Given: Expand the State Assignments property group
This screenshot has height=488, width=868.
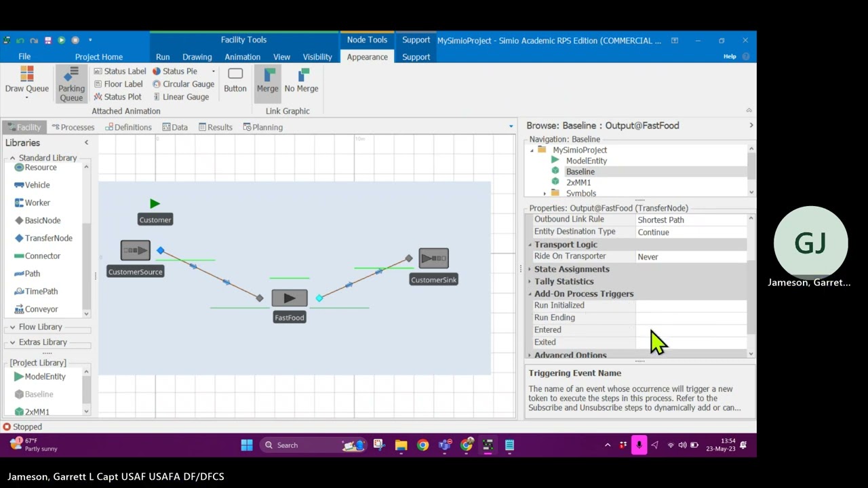Looking at the screenshot, I should [530, 269].
